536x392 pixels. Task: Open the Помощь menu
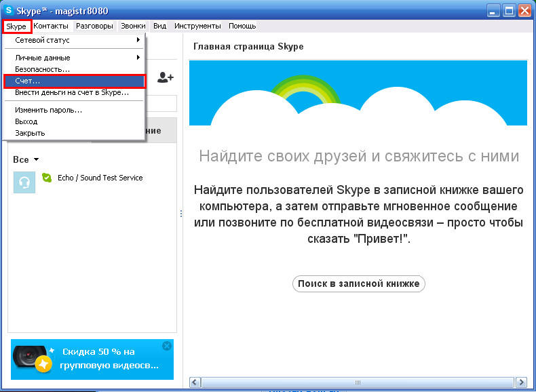point(242,26)
